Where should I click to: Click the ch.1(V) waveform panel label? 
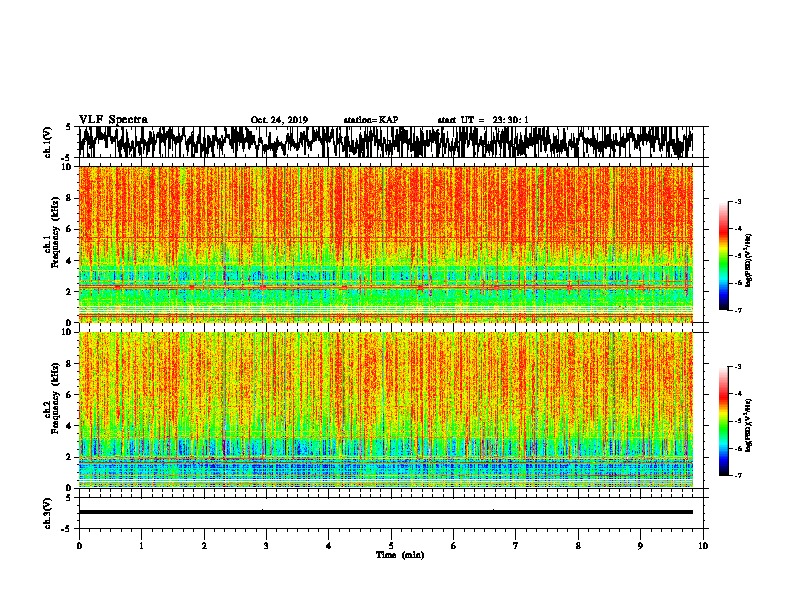click(x=48, y=142)
